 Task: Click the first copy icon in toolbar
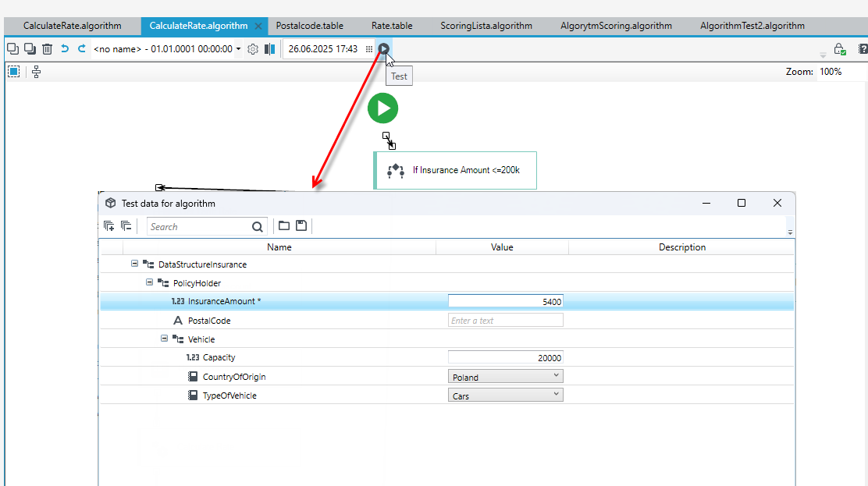click(12, 48)
